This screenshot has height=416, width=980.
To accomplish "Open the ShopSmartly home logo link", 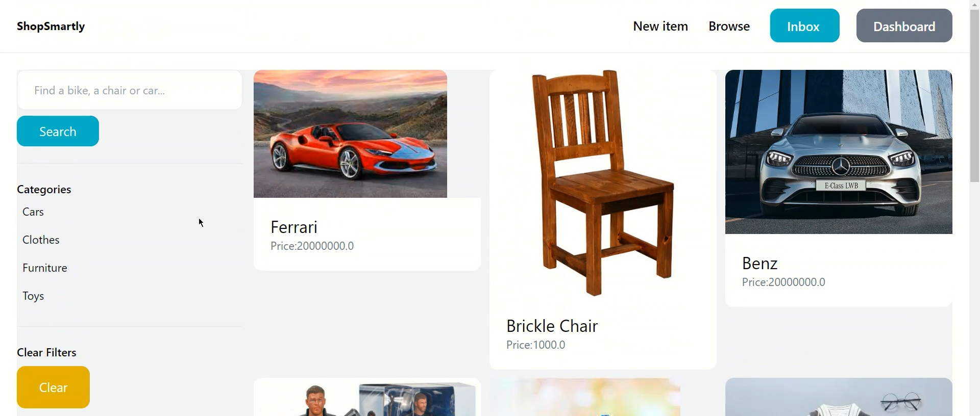I will click(51, 26).
